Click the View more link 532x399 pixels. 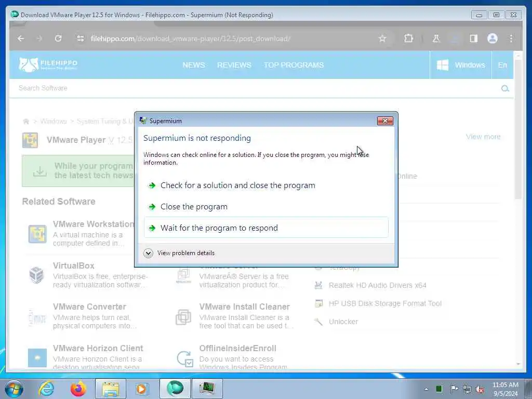[483, 137]
